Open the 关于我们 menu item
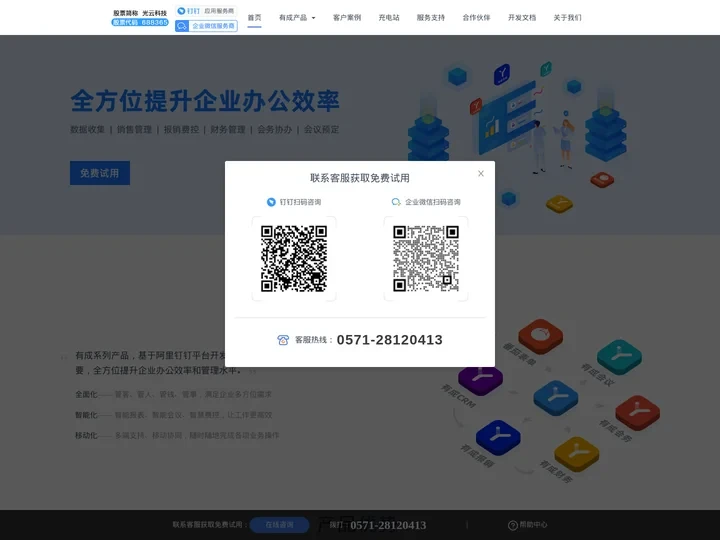Viewport: 720px width, 540px height. (x=567, y=17)
